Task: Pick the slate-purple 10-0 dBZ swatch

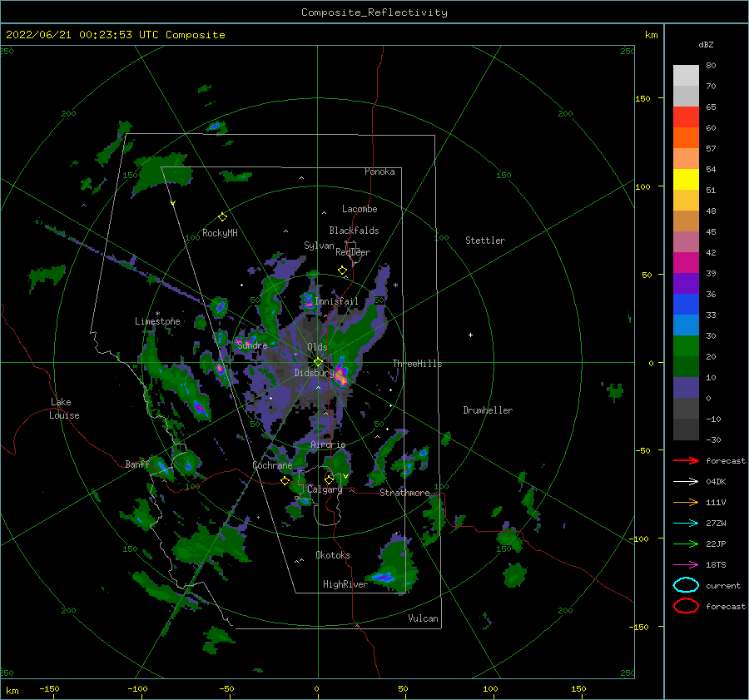Action: pyautogui.click(x=686, y=388)
